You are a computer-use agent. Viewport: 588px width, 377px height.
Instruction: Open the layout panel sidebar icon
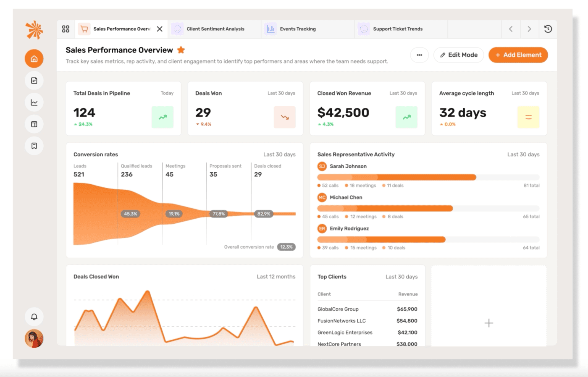[x=34, y=124]
